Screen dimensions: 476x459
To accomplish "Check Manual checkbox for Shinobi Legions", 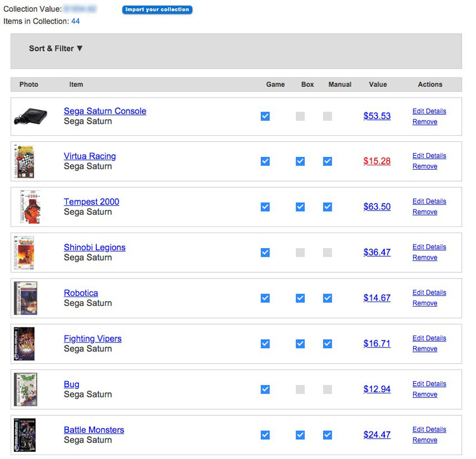I will pyautogui.click(x=327, y=252).
